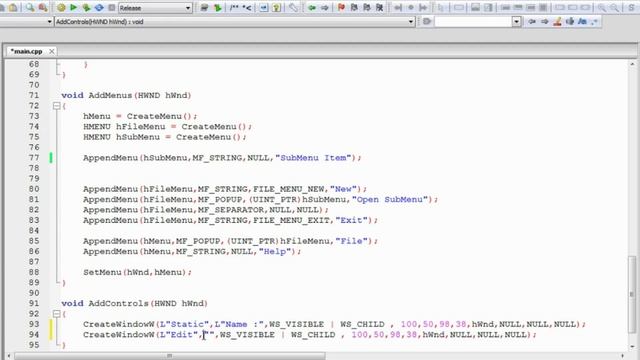Click the regex search options icon

pyautogui.click(x=594, y=21)
